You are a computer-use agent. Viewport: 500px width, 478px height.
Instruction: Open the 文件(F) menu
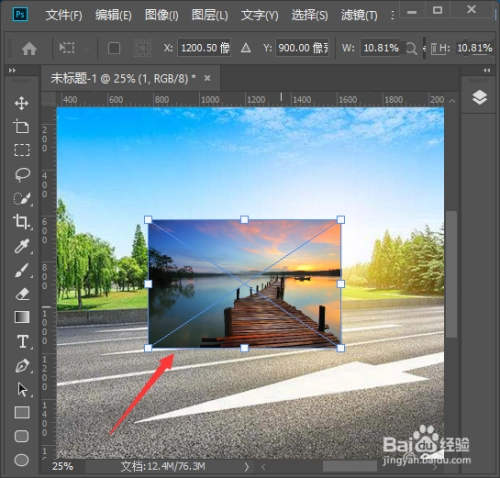tap(64, 15)
